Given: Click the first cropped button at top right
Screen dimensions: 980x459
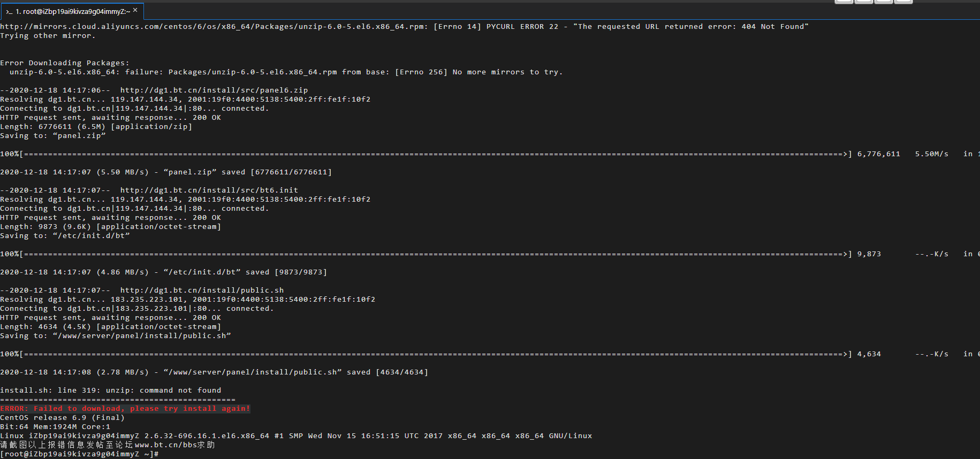Looking at the screenshot, I should click(844, 2).
